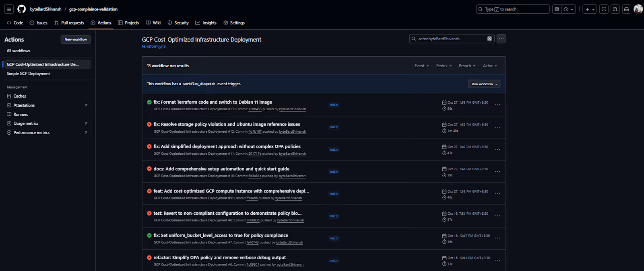The height and width of the screenshot is (271, 644).
Task: Open the create new plus menu
Action: 590,9
